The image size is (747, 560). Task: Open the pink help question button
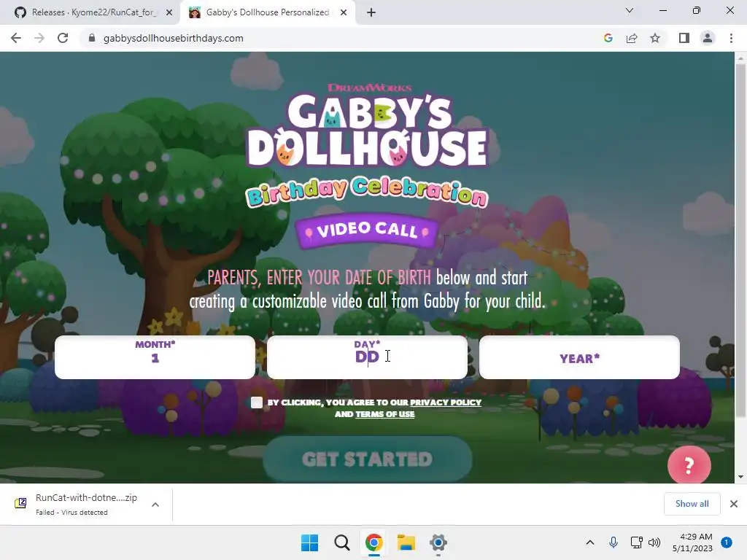689,465
